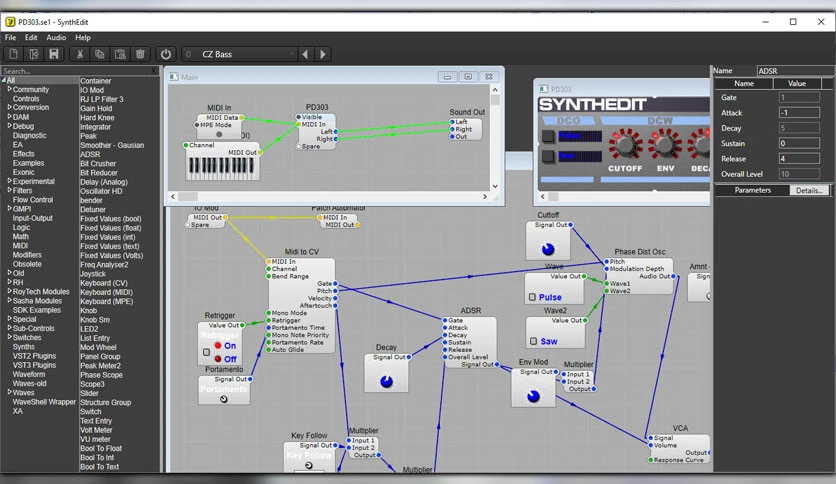
Task: Click the open file toolbar icon
Action: 34,54
